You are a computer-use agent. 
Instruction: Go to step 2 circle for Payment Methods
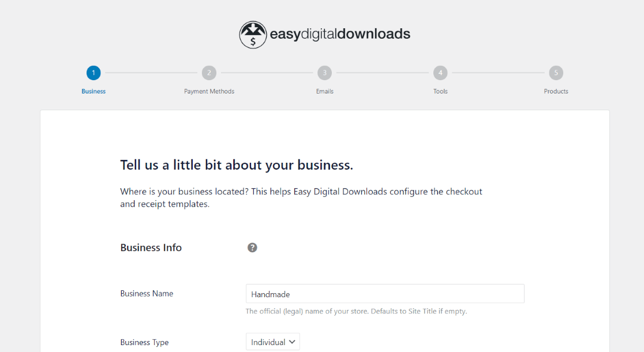209,73
